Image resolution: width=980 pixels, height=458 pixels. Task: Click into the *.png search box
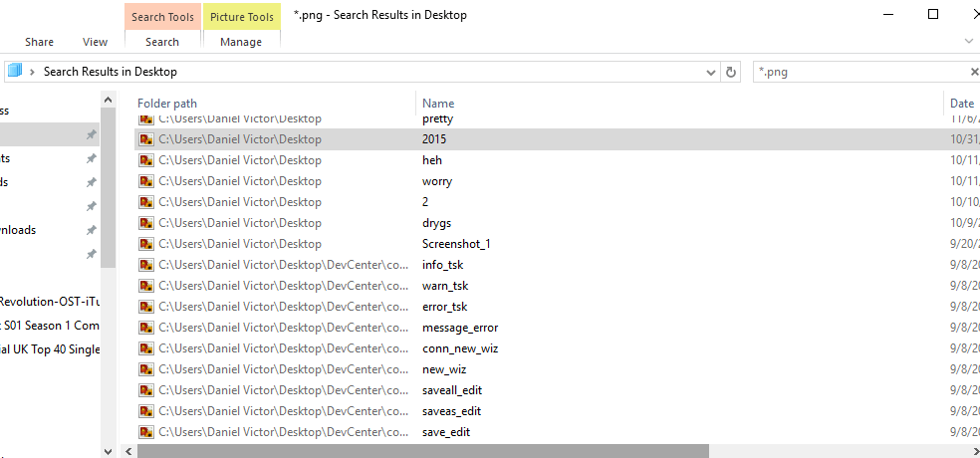pos(857,72)
